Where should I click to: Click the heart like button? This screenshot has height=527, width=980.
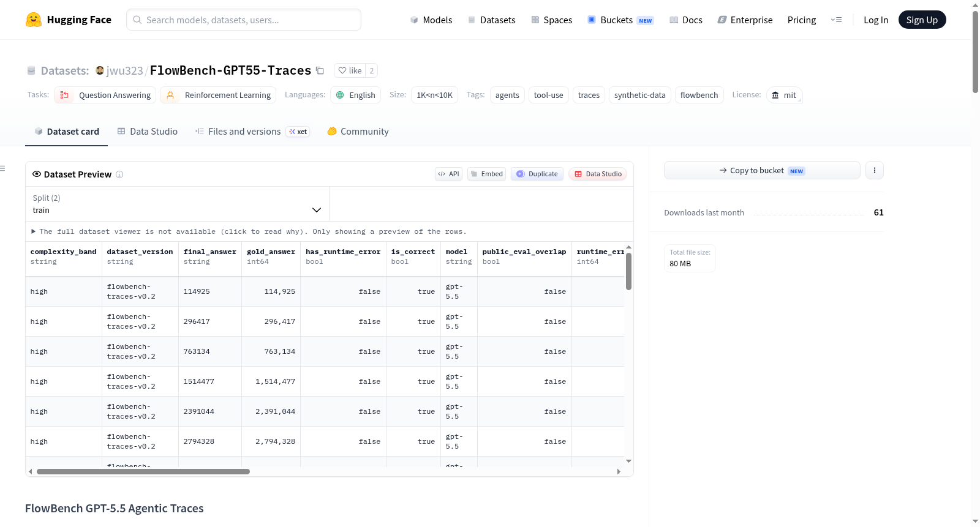350,70
